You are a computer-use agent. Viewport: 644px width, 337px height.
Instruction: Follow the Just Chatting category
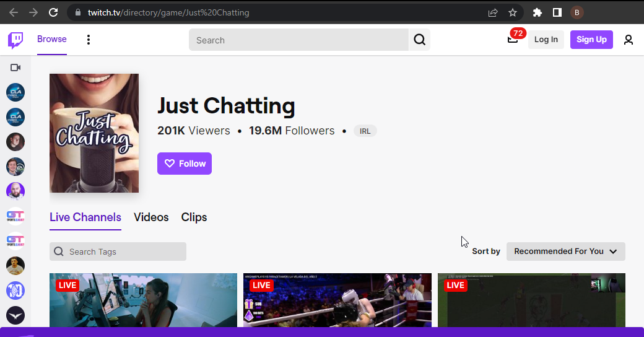coord(185,164)
